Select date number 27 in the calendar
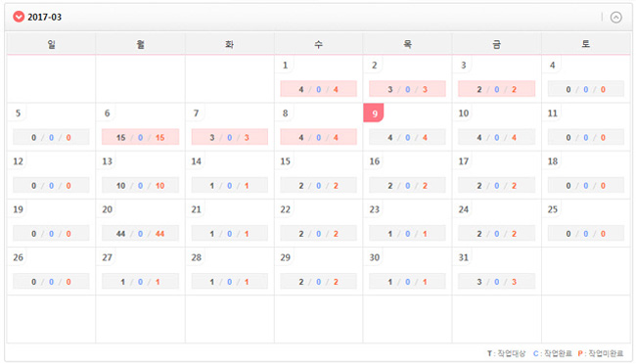This screenshot has width=636, height=364. tap(107, 257)
